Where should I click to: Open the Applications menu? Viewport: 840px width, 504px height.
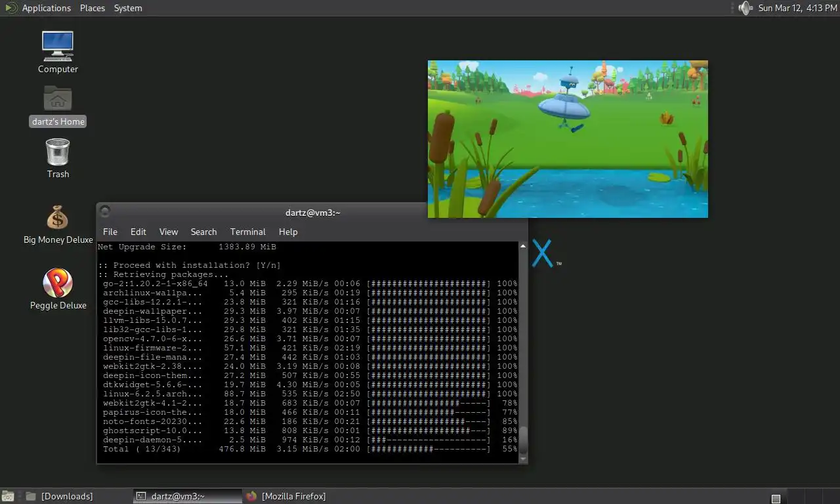[46, 8]
